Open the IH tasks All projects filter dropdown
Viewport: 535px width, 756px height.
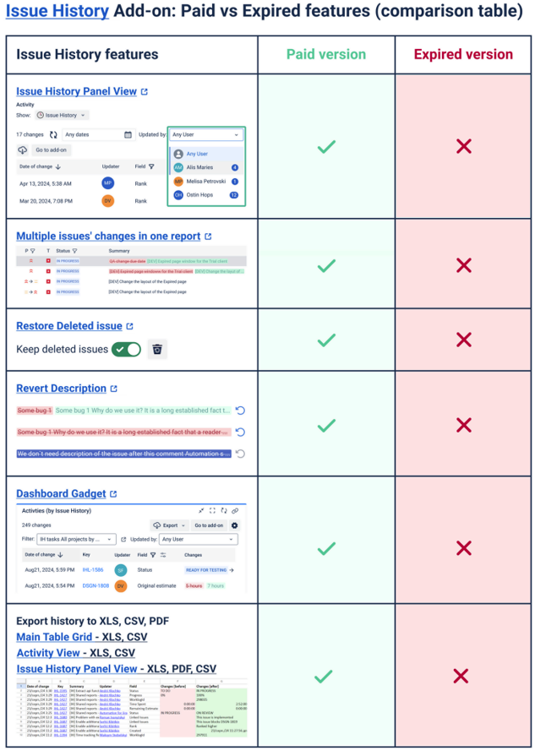tap(76, 539)
